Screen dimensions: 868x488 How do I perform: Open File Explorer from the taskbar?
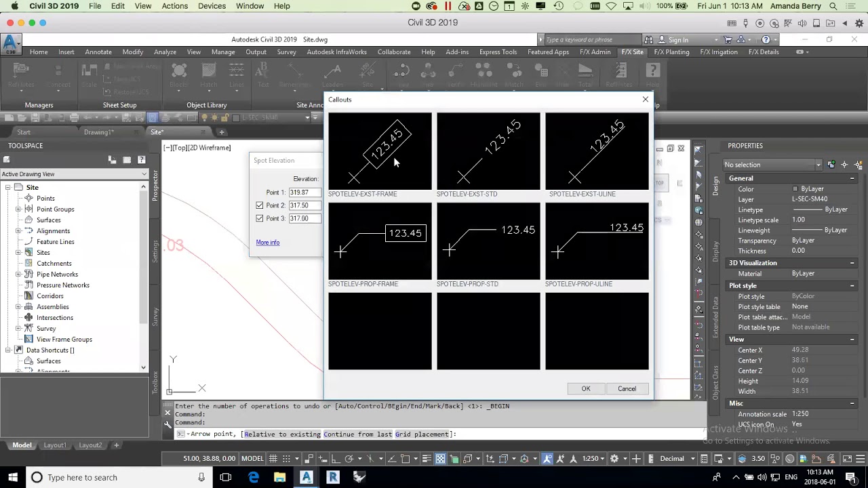point(279,477)
